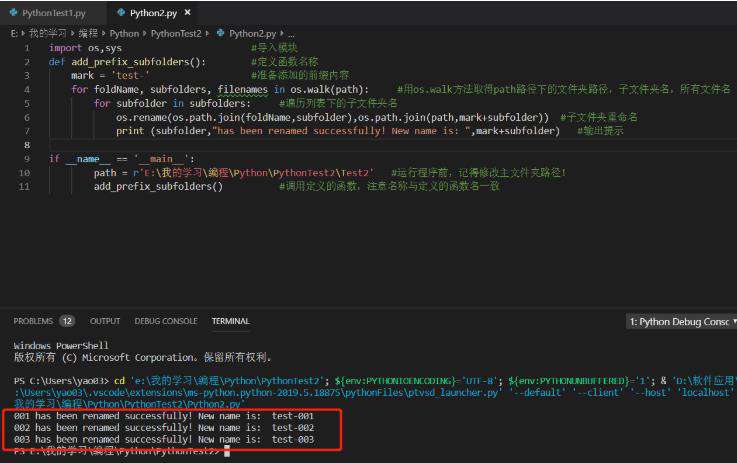Screen dimensions: 737x463
Task: Click the Python file icon on PythonTest1.py tab
Action: (14, 13)
